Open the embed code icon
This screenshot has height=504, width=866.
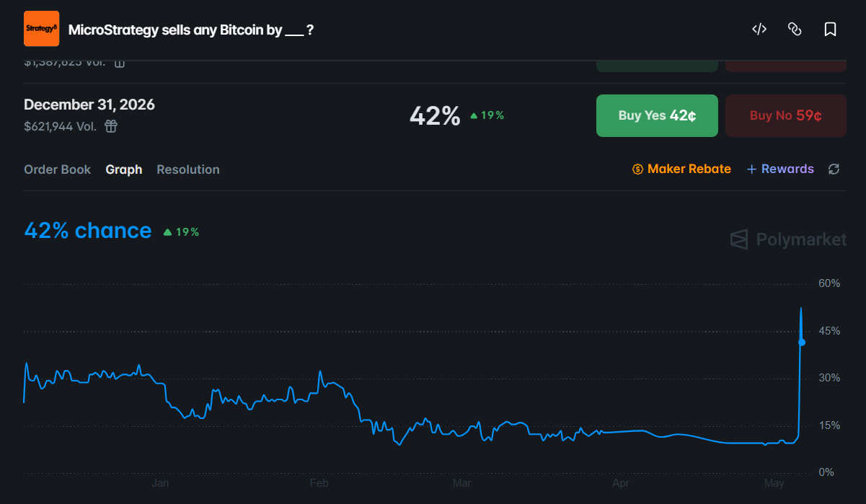[759, 30]
